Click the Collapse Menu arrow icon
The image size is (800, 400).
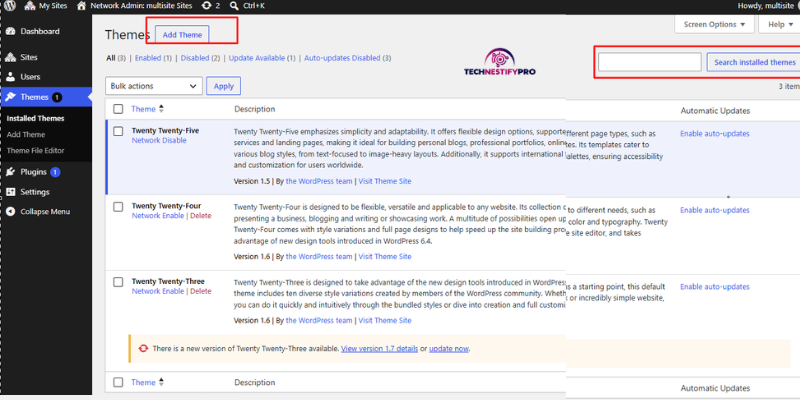[x=10, y=212]
